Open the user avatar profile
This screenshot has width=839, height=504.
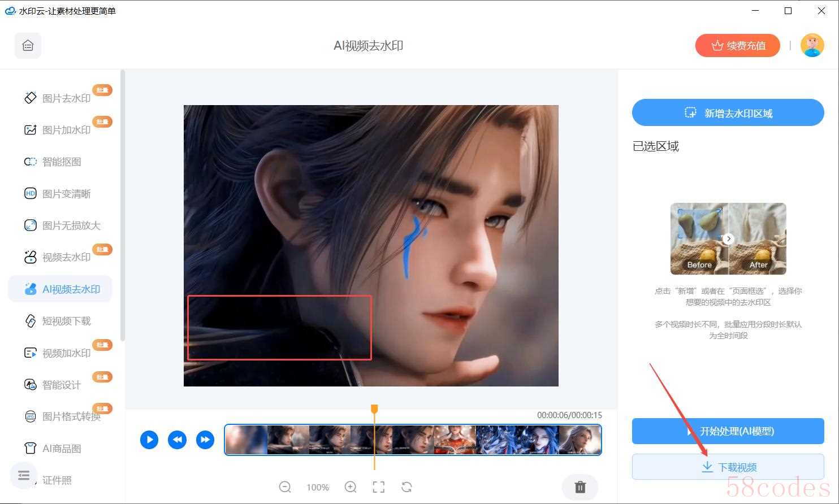tap(812, 46)
